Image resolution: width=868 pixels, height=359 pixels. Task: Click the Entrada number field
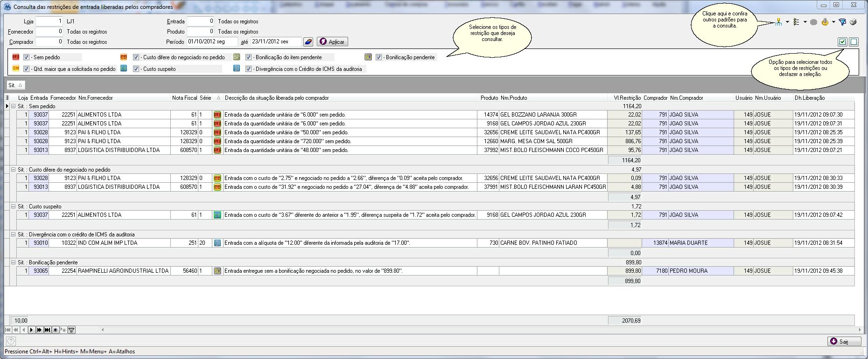tap(200, 21)
